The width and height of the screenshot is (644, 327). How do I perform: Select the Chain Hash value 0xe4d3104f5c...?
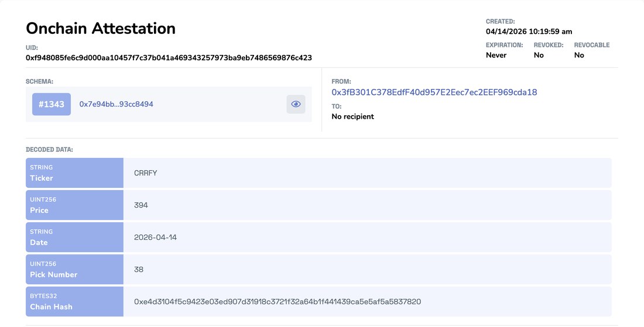point(278,302)
